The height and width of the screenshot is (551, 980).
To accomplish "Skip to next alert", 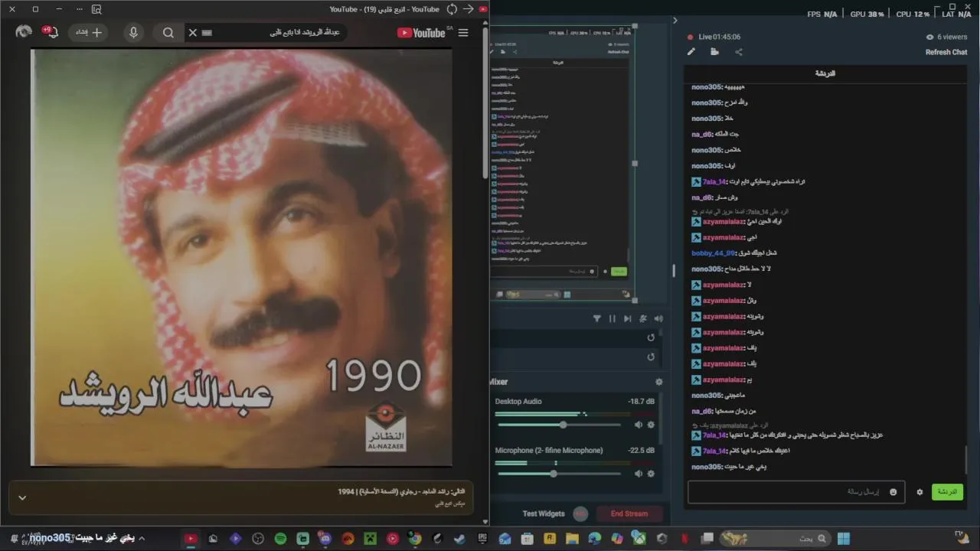I will coord(628,318).
